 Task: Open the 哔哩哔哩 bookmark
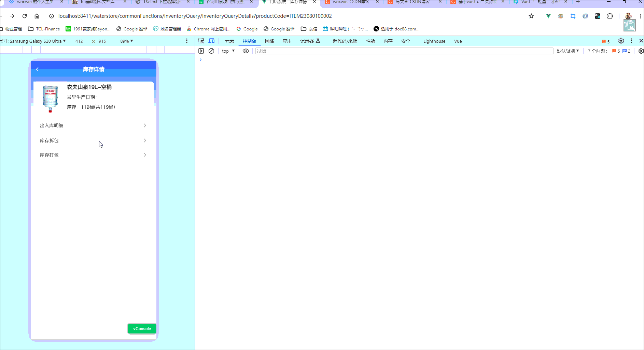point(345,29)
